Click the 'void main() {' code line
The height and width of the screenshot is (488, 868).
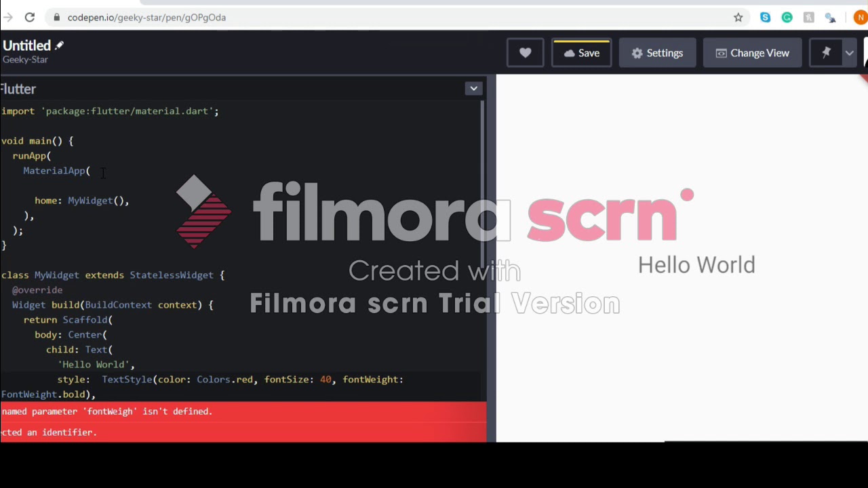(37, 141)
